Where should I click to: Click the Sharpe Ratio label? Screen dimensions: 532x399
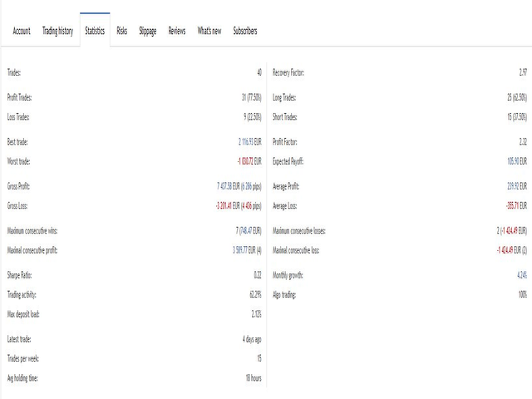pos(20,275)
